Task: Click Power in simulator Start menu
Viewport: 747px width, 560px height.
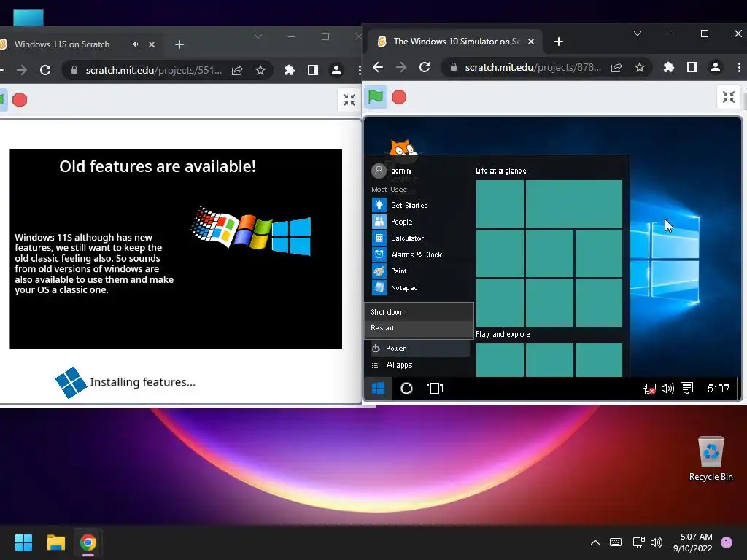Action: pos(420,348)
